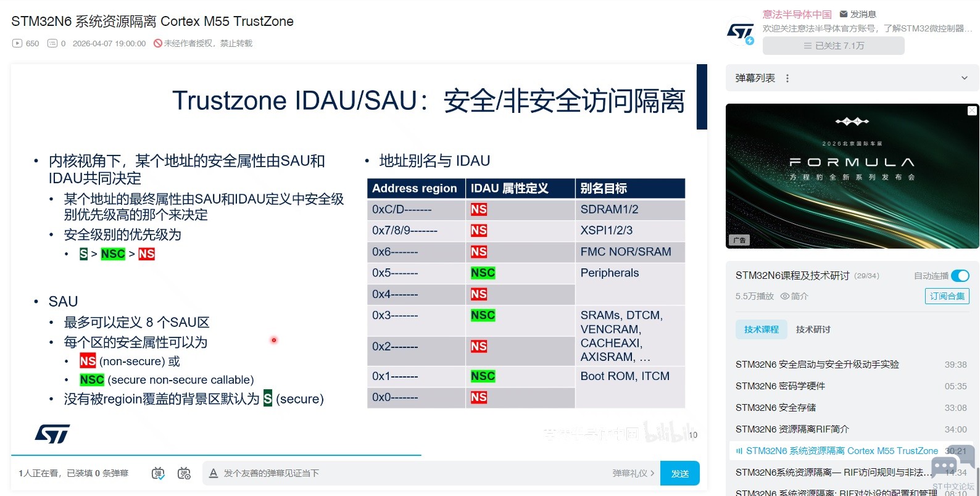
Task: Click the slide video frame to pause
Action: pyautogui.click(x=359, y=259)
